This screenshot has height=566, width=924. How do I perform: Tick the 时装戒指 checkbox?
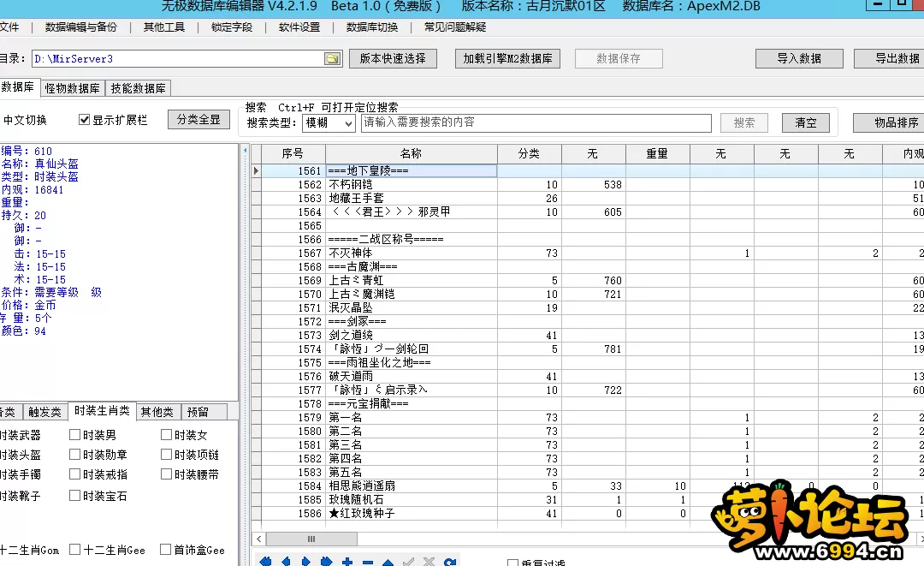[74, 474]
